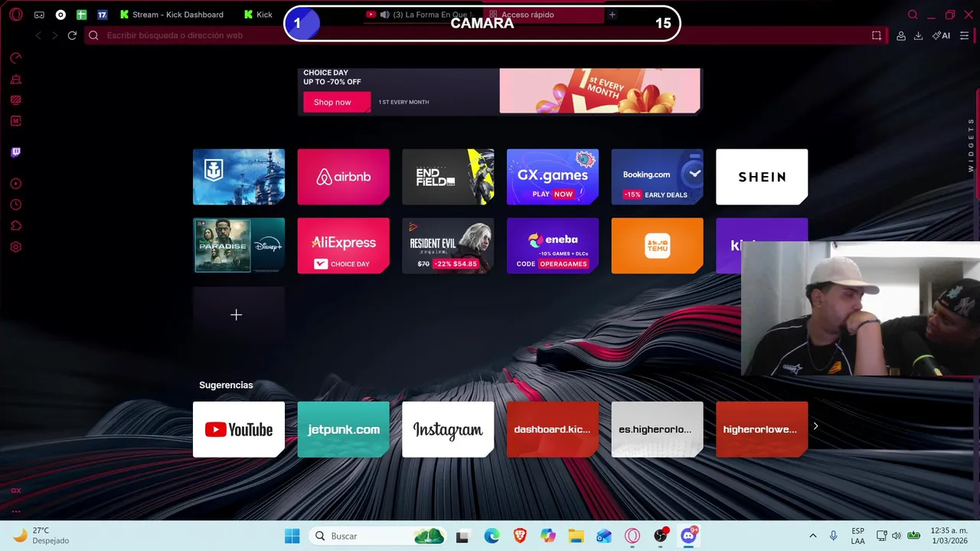Take a snapshot with the capture icon
Image resolution: width=980 pixels, height=551 pixels.
click(x=877, y=35)
